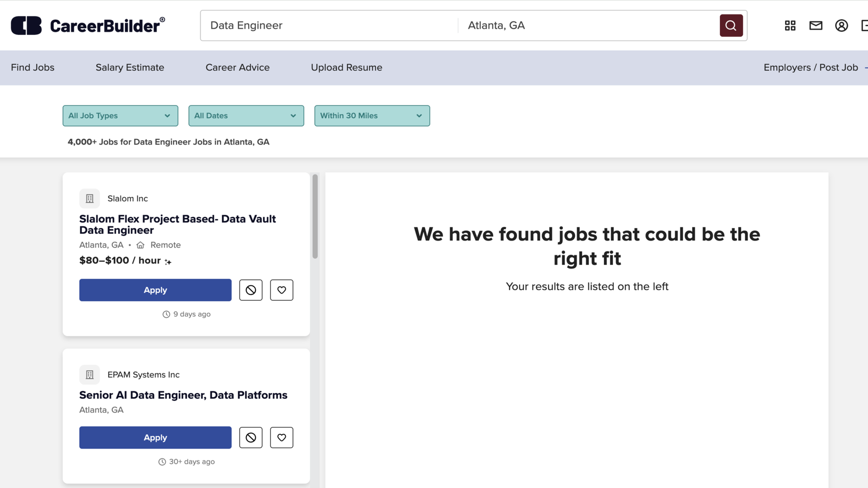
Task: Click the clock icon beside 30+ days ago
Action: 162,461
